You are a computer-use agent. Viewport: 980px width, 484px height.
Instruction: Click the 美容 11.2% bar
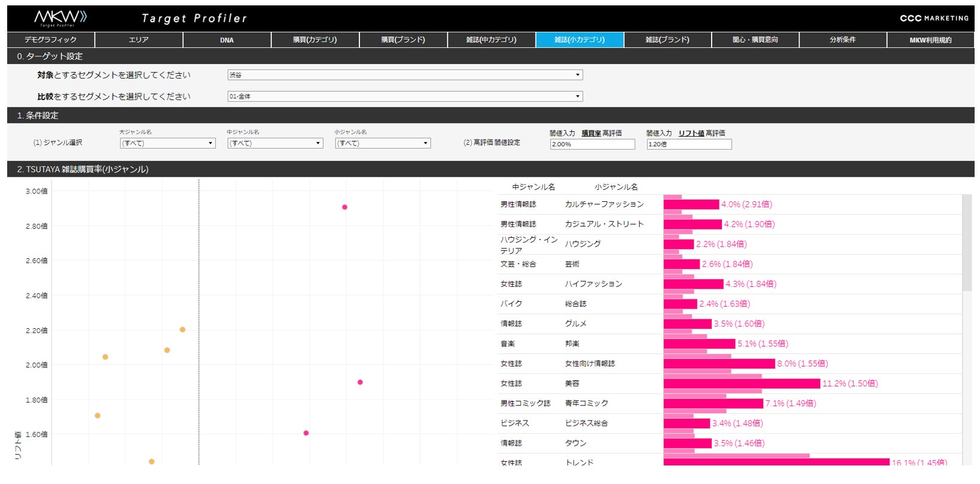pyautogui.click(x=742, y=383)
